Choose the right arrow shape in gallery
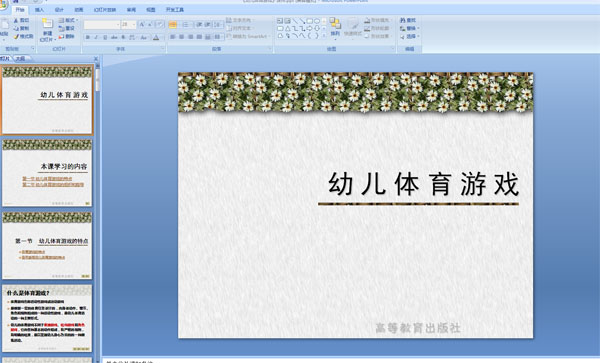 coord(310,28)
